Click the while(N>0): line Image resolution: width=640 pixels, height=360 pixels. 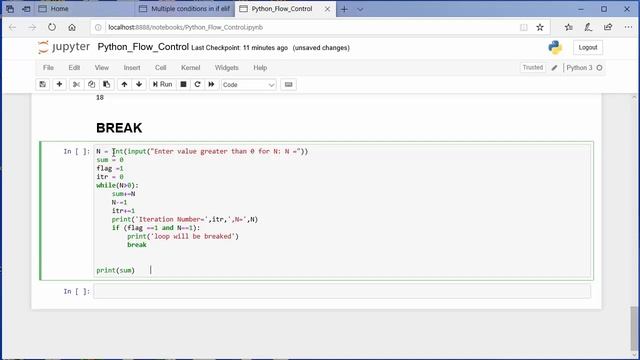coord(118,185)
